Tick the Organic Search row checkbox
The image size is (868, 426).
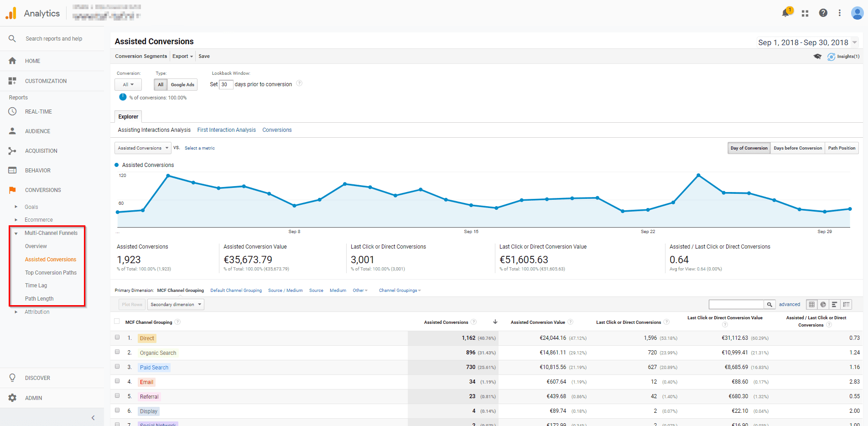(117, 352)
